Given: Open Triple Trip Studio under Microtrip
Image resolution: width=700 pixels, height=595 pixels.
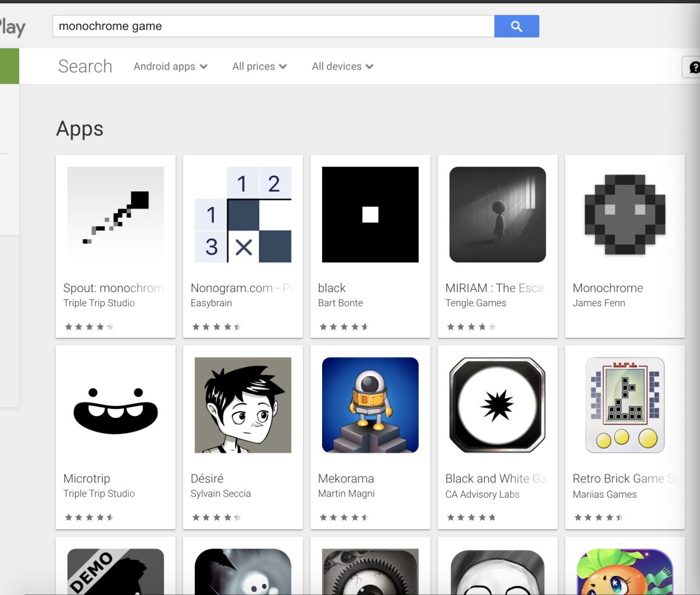Looking at the screenshot, I should (99, 493).
